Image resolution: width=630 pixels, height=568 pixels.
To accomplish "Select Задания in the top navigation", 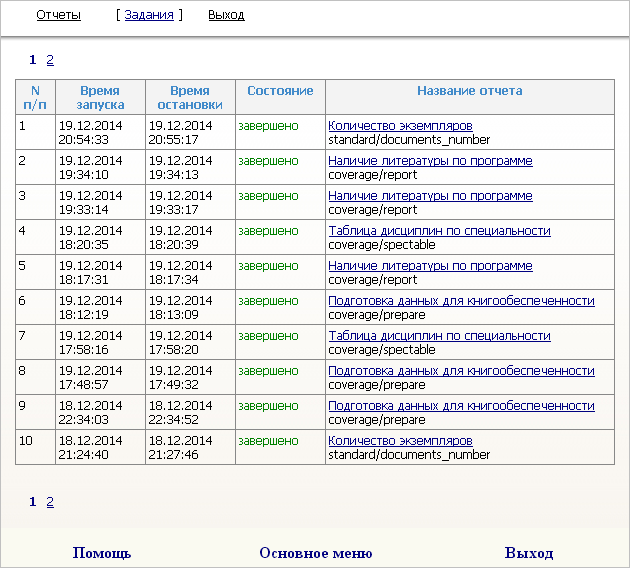I will point(149,15).
